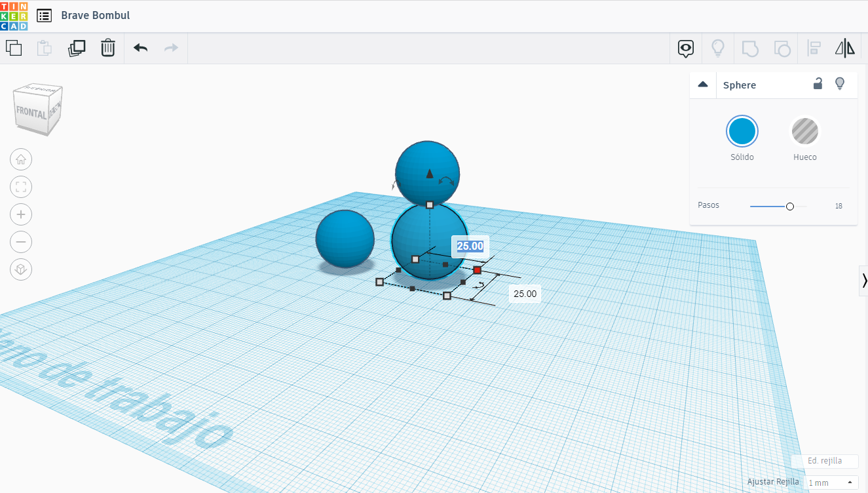Select the left sphere on the workplane
This screenshot has height=493, width=868.
pos(345,239)
